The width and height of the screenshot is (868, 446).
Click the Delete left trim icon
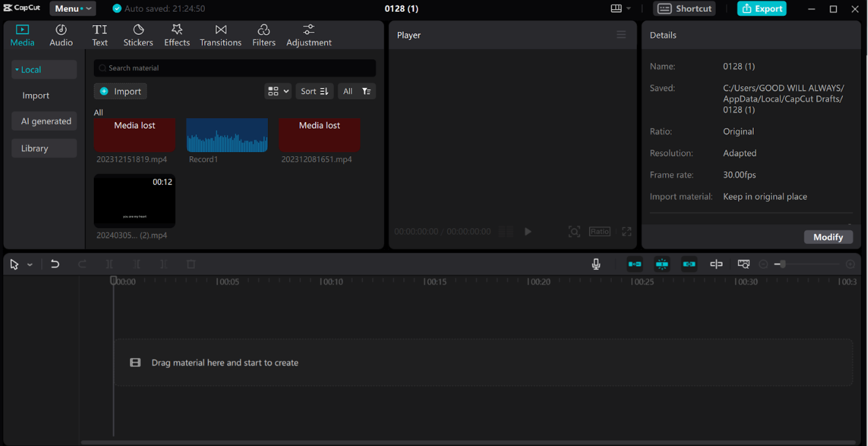137,264
